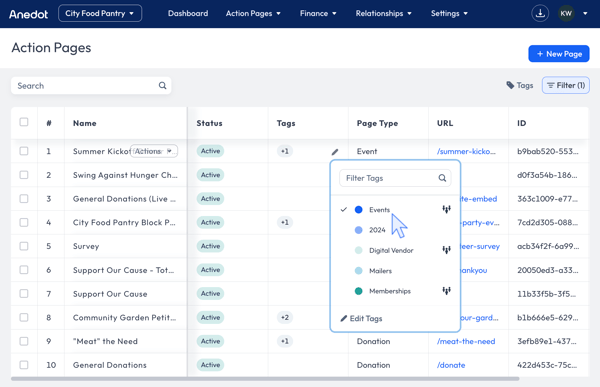This screenshot has height=387, width=600.
Task: Check the box for General Donations (Live row
Action: (x=24, y=198)
